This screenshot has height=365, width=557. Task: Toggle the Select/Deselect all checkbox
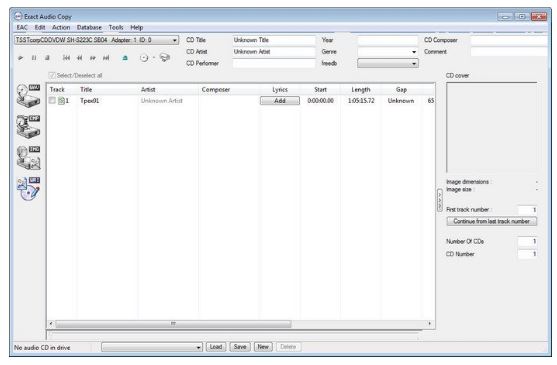click(52, 75)
